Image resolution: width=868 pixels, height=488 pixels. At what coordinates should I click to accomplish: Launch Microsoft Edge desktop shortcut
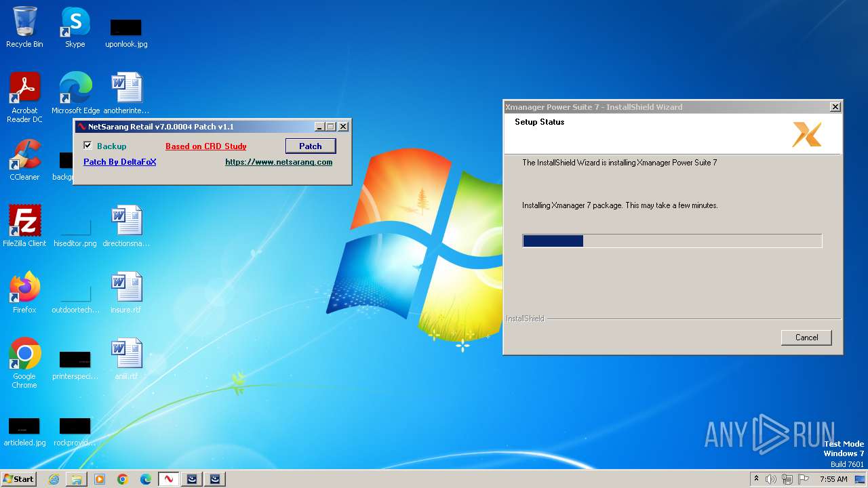pos(75,93)
